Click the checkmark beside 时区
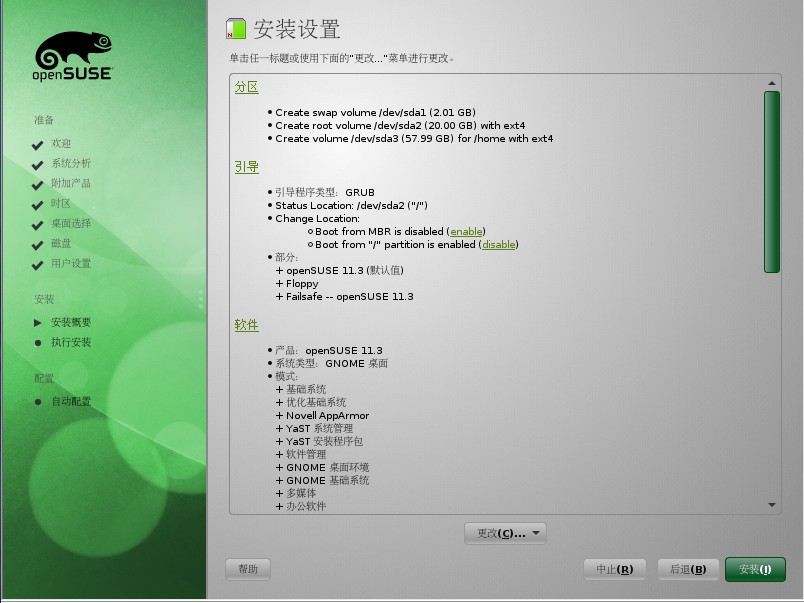This screenshot has width=804, height=603. coord(37,205)
